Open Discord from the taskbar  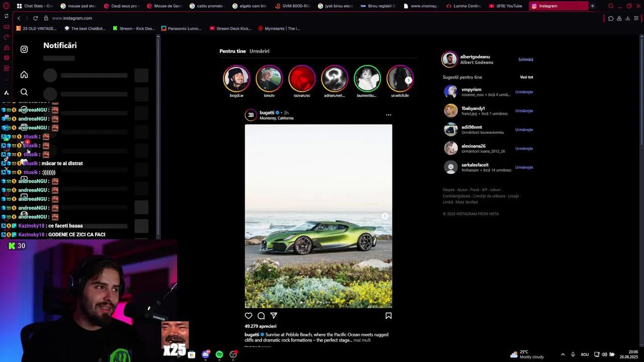(205, 354)
